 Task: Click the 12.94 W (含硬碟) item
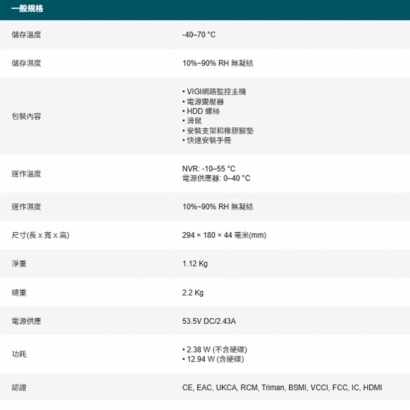[x=213, y=359]
